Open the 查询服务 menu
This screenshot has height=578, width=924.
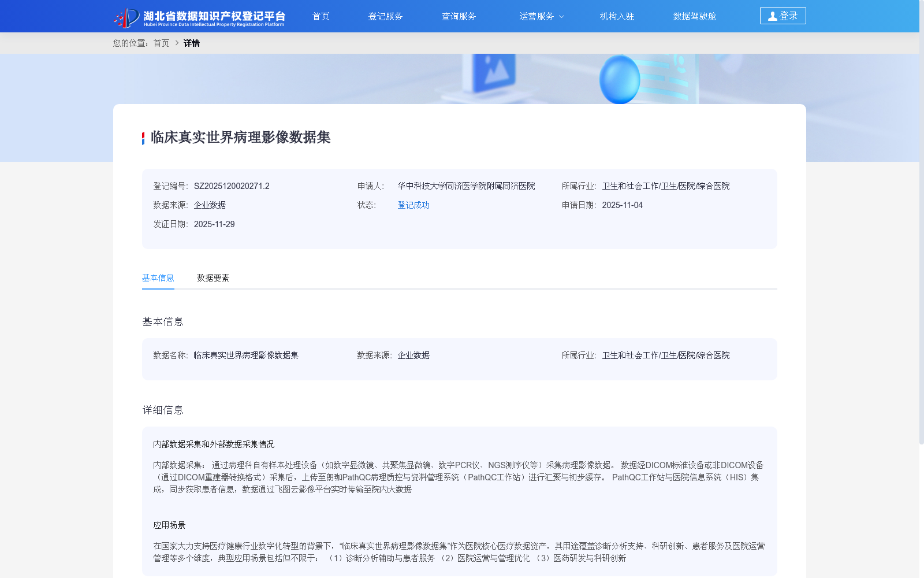459,16
